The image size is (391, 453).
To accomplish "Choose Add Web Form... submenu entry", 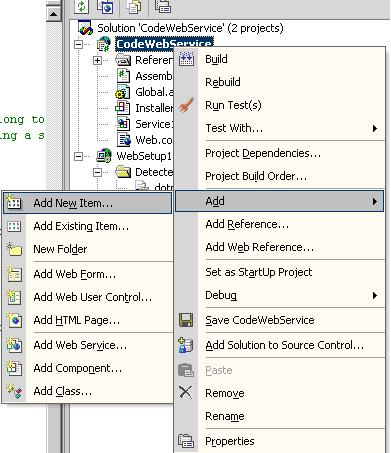I will (x=87, y=274).
